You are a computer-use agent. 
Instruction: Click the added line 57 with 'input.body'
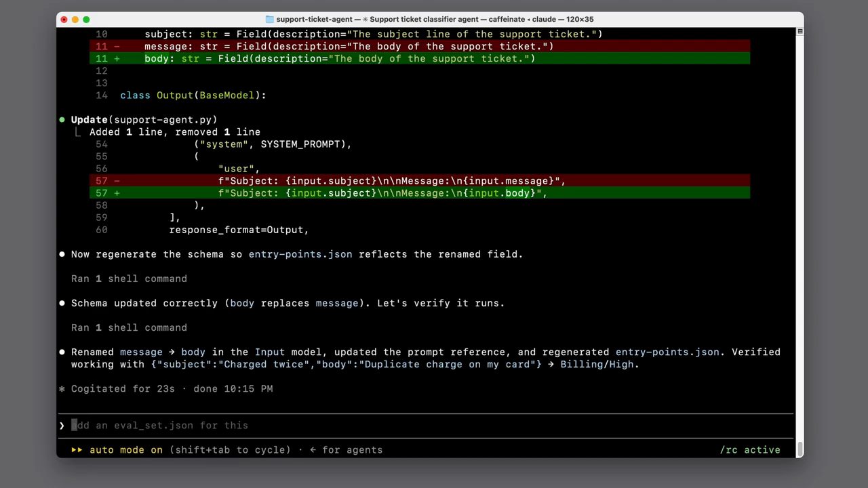tap(420, 193)
